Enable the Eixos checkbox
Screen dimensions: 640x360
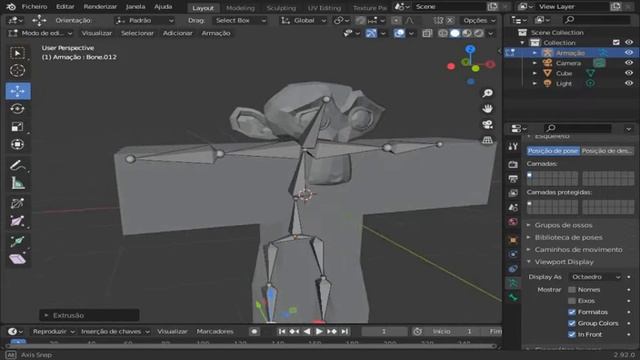point(572,301)
